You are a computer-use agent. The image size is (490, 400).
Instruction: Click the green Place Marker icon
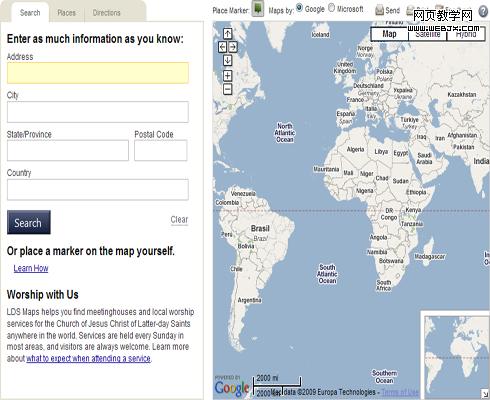pyautogui.click(x=257, y=8)
